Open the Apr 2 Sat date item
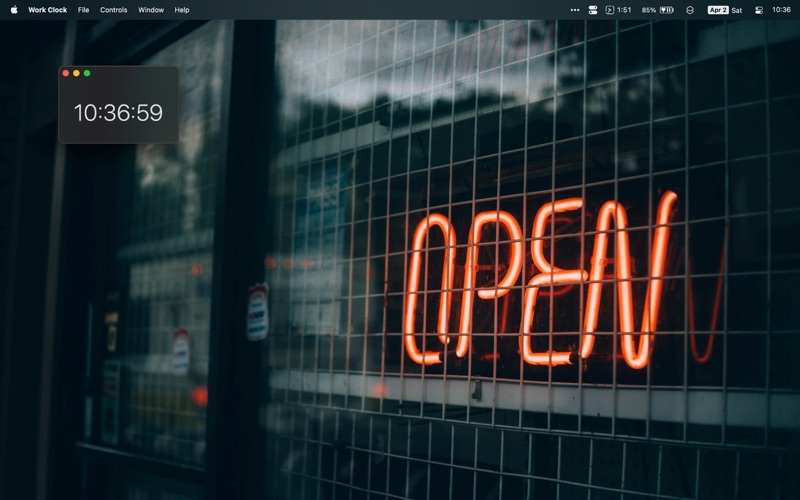The image size is (800, 500). (724, 10)
